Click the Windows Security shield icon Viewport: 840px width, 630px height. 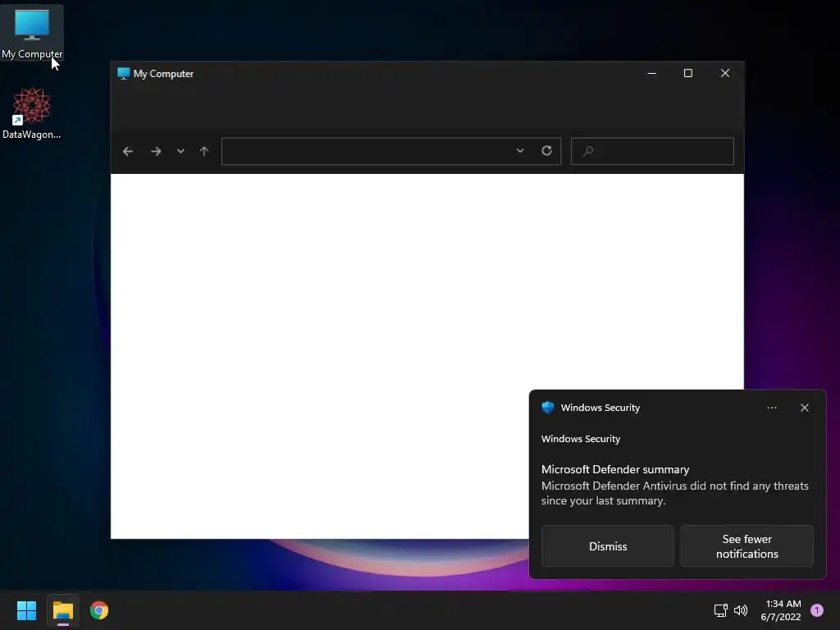548,408
